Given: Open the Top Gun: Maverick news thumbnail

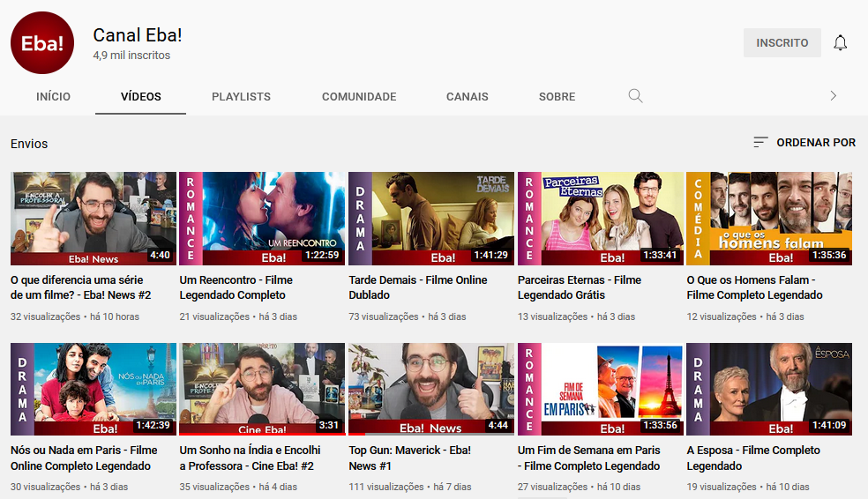Looking at the screenshot, I should (x=431, y=389).
